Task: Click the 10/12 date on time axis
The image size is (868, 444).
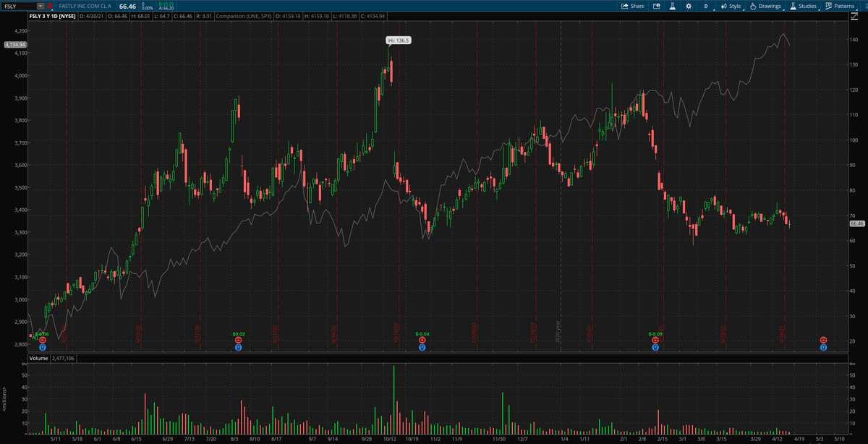Action: coord(391,438)
